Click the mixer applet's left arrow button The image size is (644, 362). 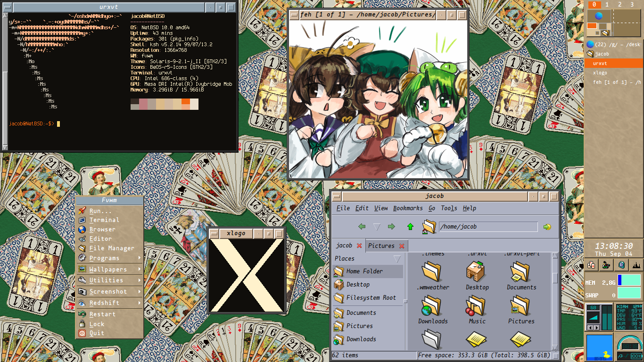590,327
